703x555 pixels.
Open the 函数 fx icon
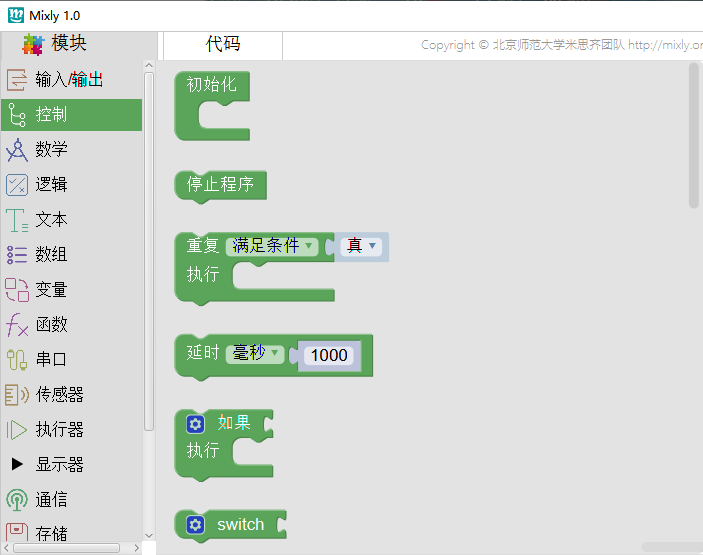click(x=17, y=325)
